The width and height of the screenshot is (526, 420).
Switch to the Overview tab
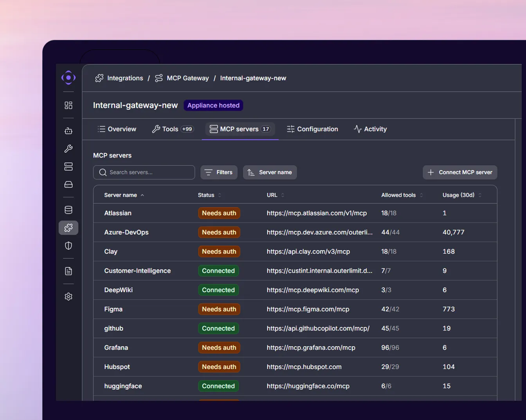click(x=117, y=129)
